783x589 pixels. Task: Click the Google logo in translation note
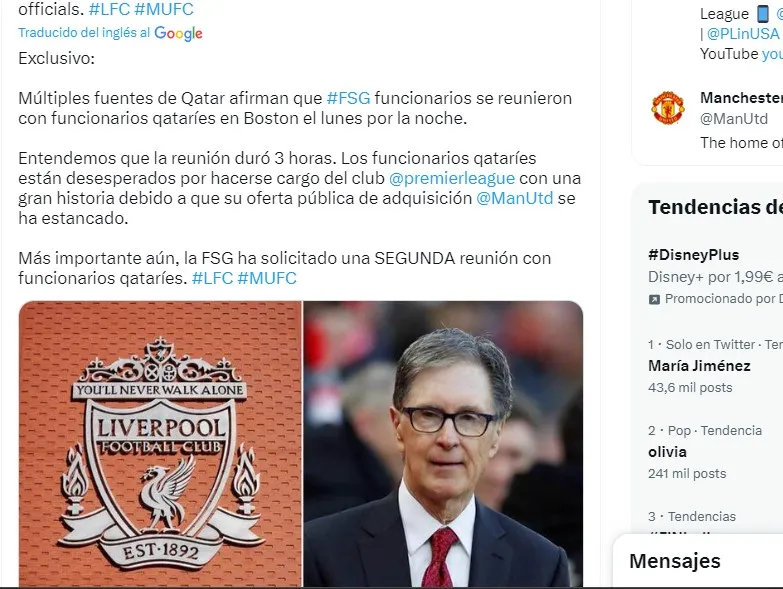(x=178, y=33)
